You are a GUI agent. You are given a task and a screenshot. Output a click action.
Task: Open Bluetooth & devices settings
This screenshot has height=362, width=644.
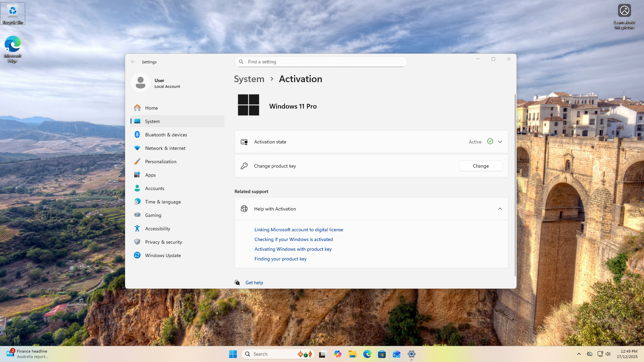(166, 135)
